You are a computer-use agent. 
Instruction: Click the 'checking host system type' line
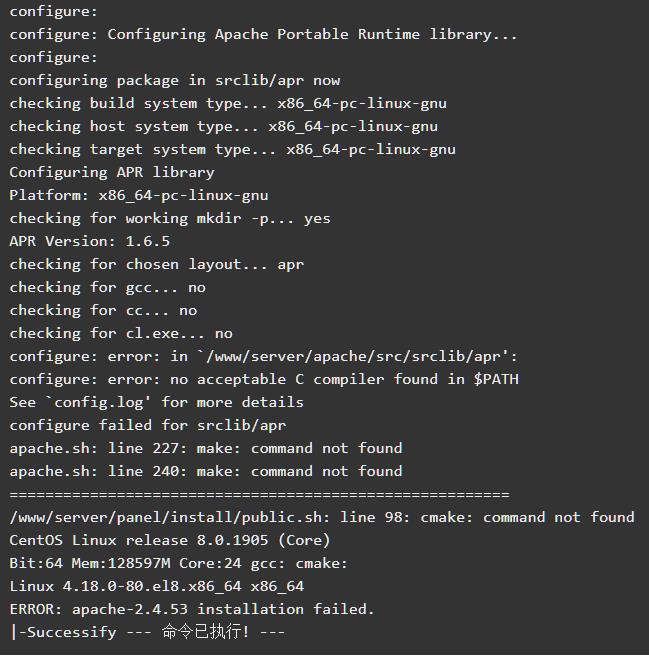coord(224,126)
